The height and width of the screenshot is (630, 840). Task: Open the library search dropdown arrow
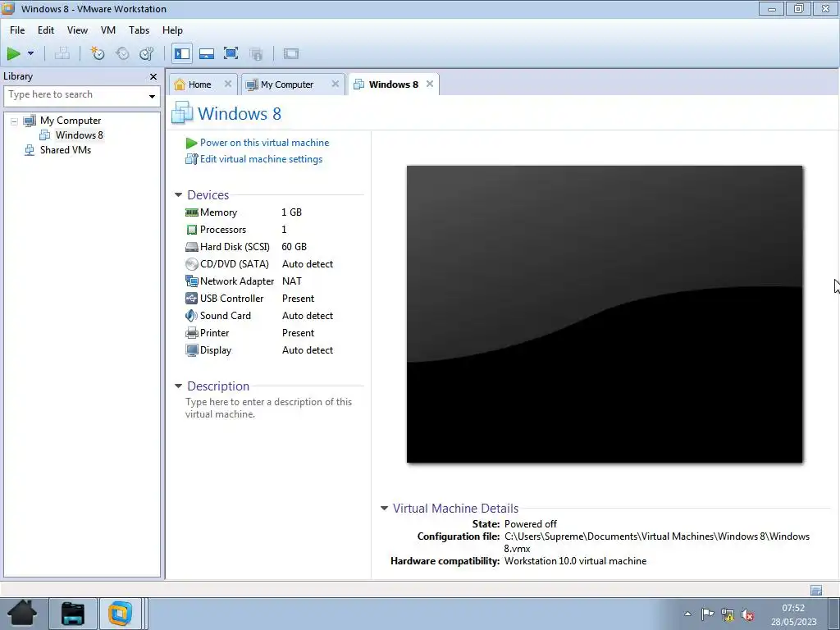[x=152, y=97]
